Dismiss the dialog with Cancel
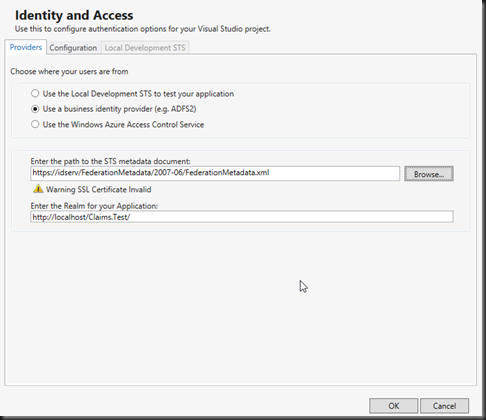The width and height of the screenshot is (486, 420). (444, 406)
